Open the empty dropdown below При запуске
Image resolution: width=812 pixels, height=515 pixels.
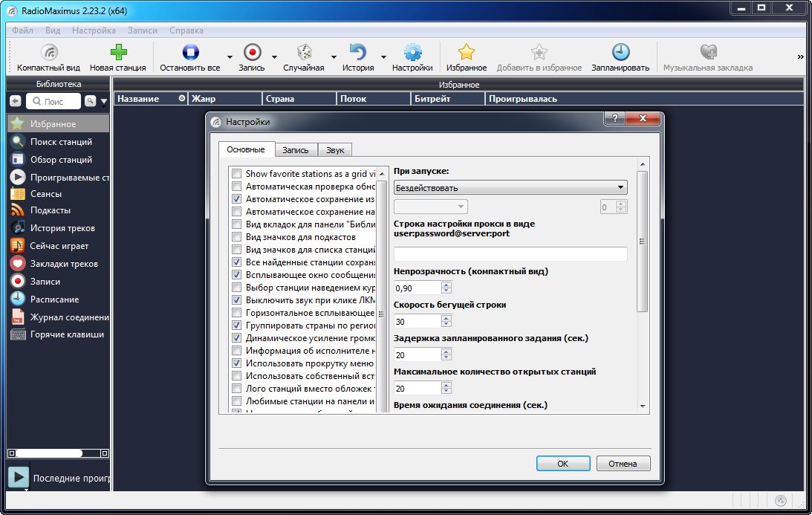point(430,207)
